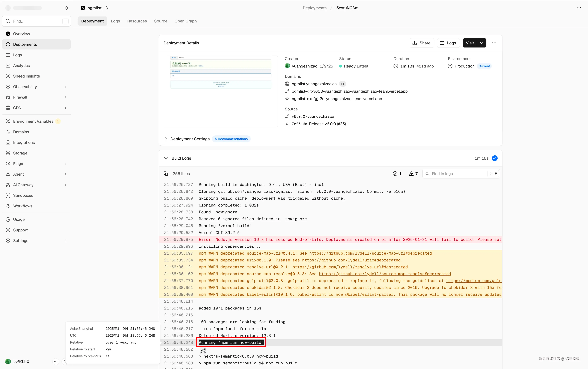Switch to the Source tab
Image resolution: width=588 pixels, height=369 pixels.
pos(161,21)
